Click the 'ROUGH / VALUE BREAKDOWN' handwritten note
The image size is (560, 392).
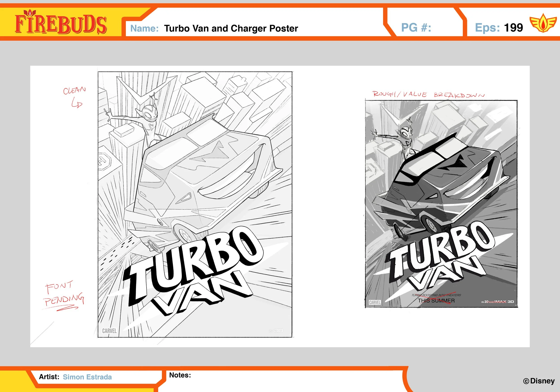point(429,94)
